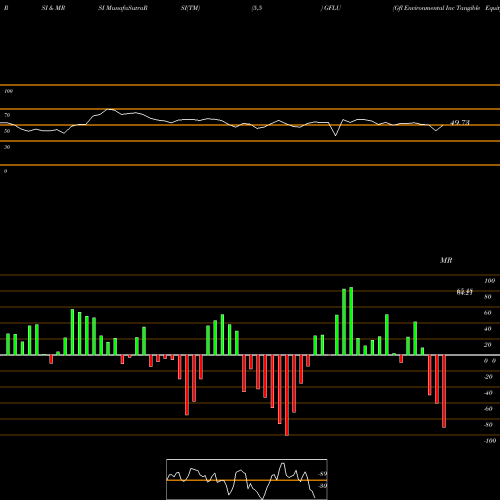The image size is (500, 500).
Task: Click the 'MR' label above the bar chart
Action: click(x=446, y=260)
